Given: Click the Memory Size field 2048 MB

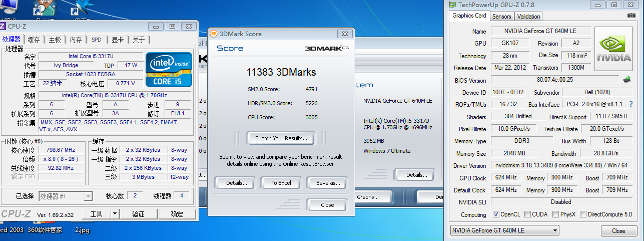Looking at the screenshot, I should pos(515,153).
